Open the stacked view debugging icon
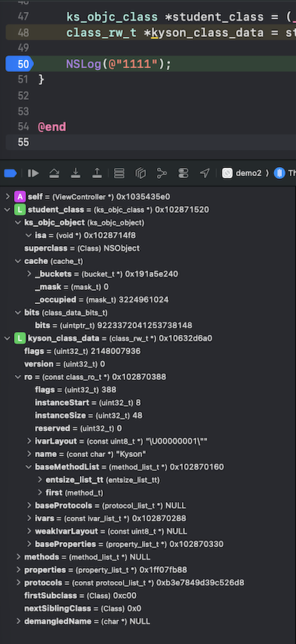 [119, 173]
